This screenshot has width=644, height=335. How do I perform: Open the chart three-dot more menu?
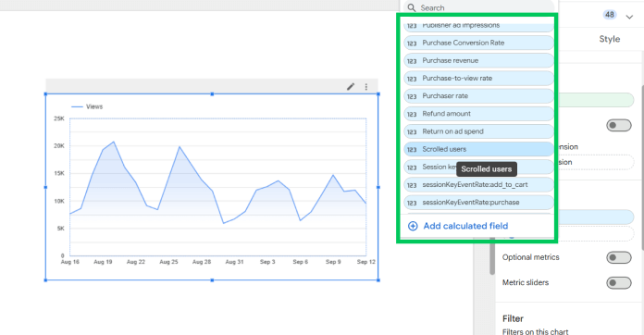point(365,87)
